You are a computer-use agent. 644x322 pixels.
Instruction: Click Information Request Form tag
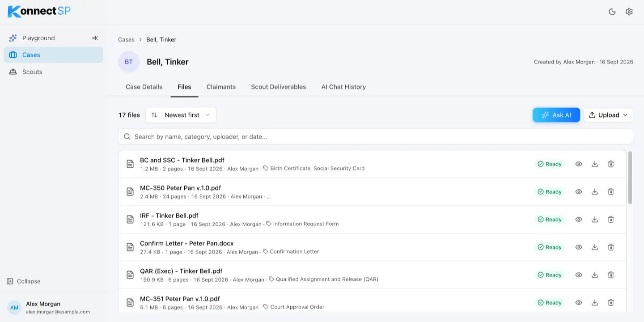302,224
